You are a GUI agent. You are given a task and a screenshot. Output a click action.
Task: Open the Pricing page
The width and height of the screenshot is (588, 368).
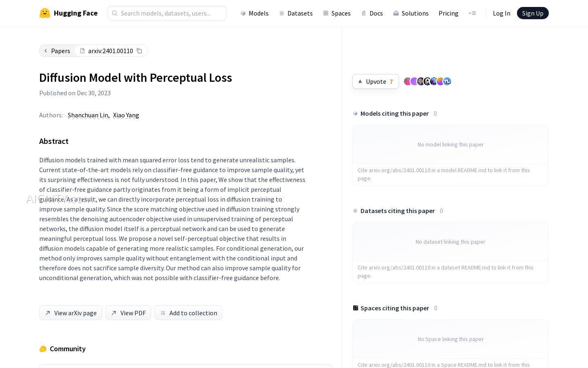[448, 13]
